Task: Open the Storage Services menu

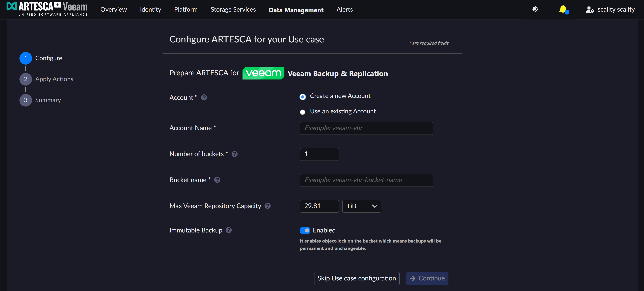Action: click(x=233, y=10)
